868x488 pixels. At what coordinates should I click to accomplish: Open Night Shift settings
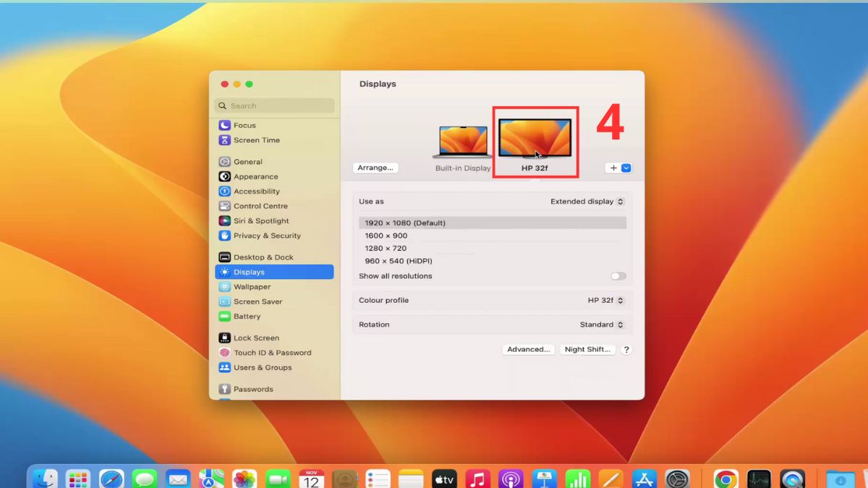[587, 349]
